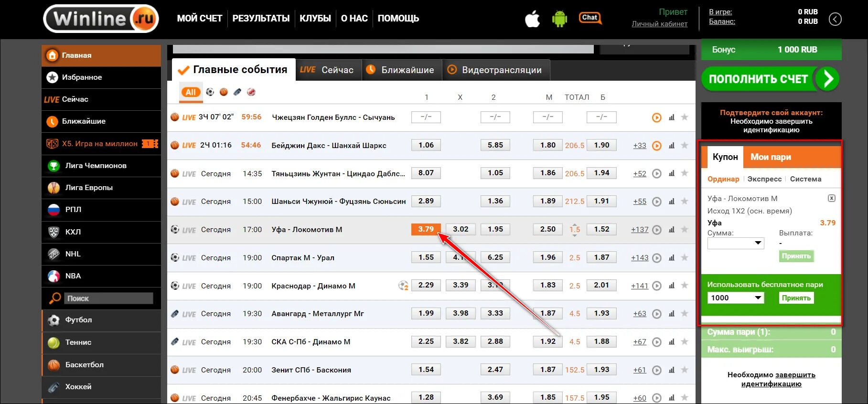Expand +63 markets for Авангард - Металлург Мг
Image resolution: width=868 pixels, height=404 pixels.
[x=640, y=314]
